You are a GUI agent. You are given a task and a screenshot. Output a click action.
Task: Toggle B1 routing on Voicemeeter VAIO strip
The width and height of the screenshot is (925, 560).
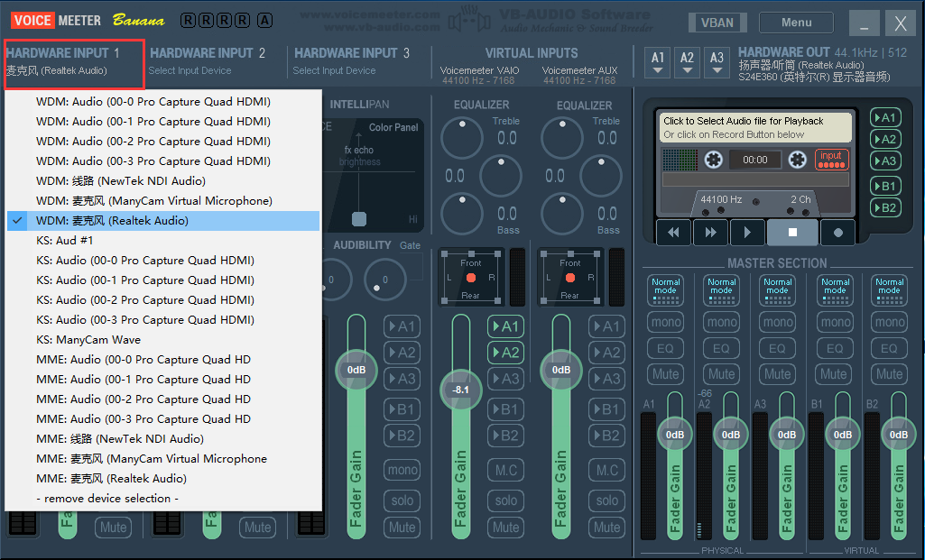505,409
